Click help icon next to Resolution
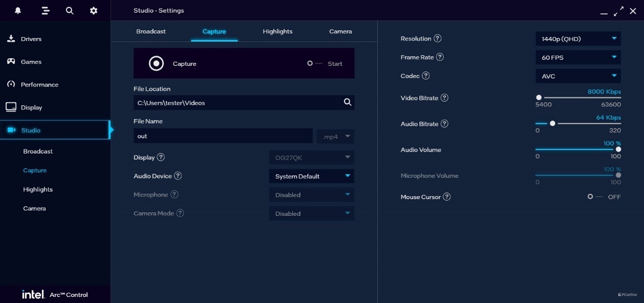 438,39
